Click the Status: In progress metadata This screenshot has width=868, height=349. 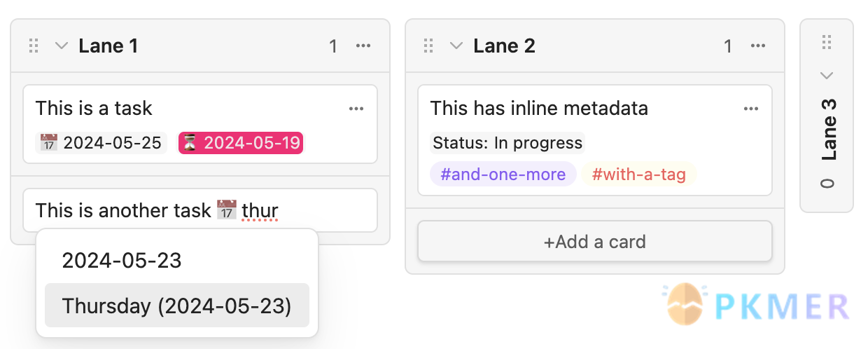pyautogui.click(x=507, y=143)
